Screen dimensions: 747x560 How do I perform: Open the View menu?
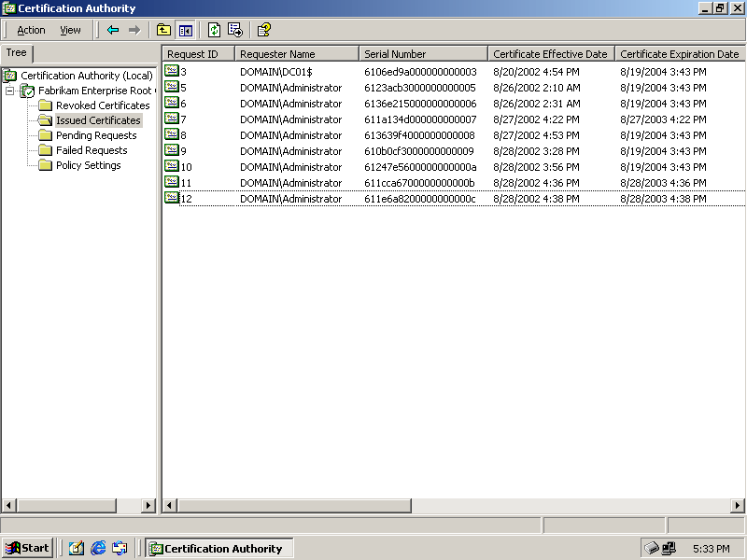[70, 30]
